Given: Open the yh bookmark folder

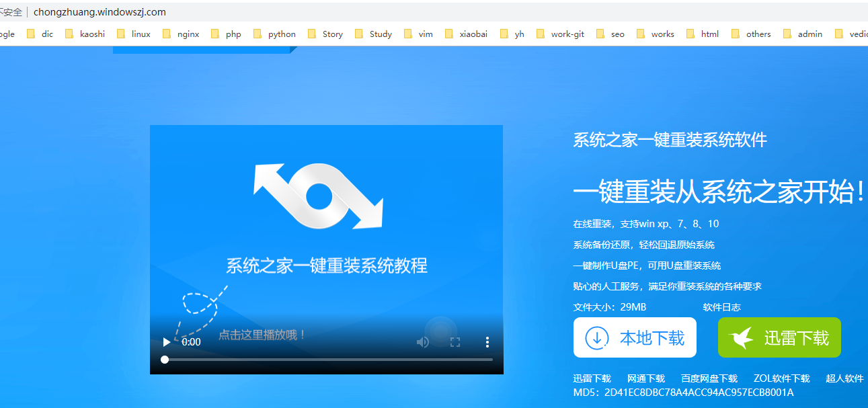Looking at the screenshot, I should coord(512,34).
